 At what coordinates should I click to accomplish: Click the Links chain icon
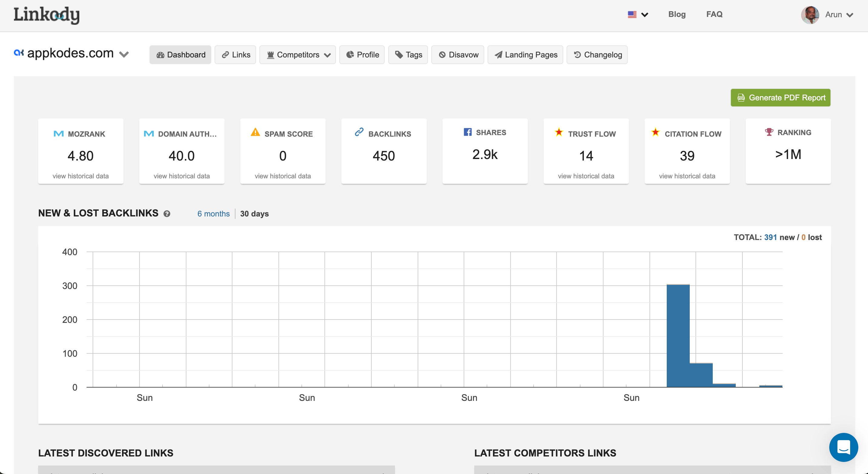click(x=226, y=55)
